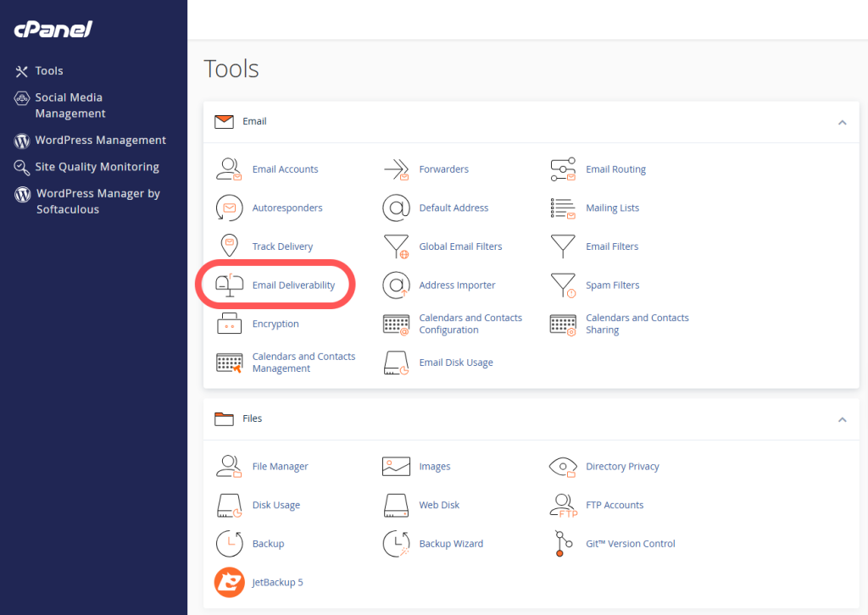Click the Track Delivery pin icon
This screenshot has height=615, width=868.
tap(229, 247)
